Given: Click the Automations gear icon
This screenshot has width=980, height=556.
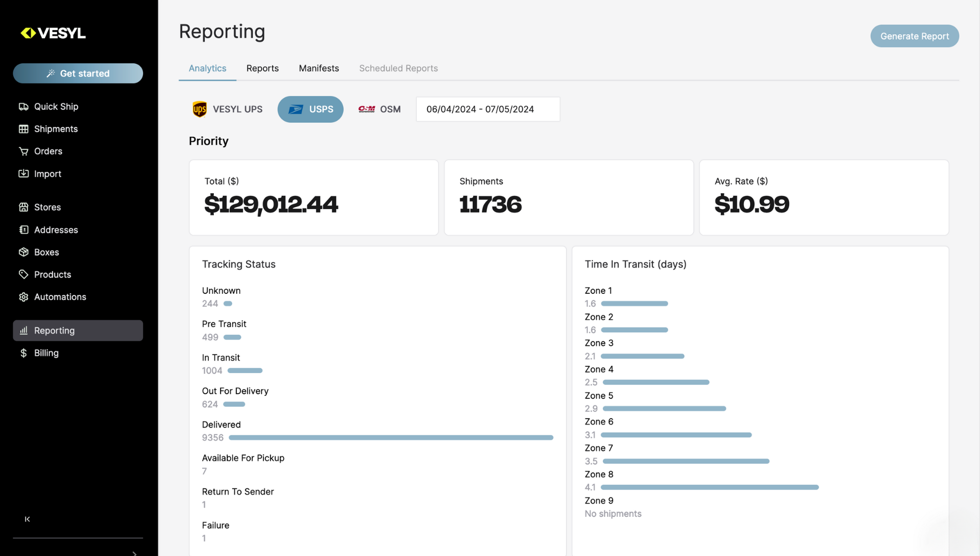Looking at the screenshot, I should click(x=23, y=297).
